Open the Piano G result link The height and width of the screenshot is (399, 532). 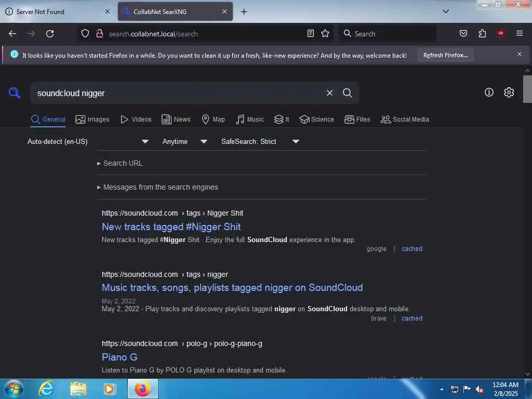point(119,357)
